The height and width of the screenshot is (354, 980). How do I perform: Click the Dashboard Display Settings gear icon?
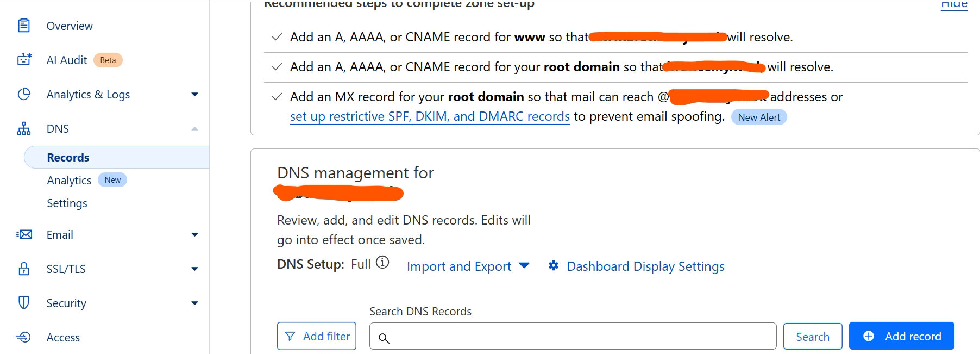(x=554, y=265)
